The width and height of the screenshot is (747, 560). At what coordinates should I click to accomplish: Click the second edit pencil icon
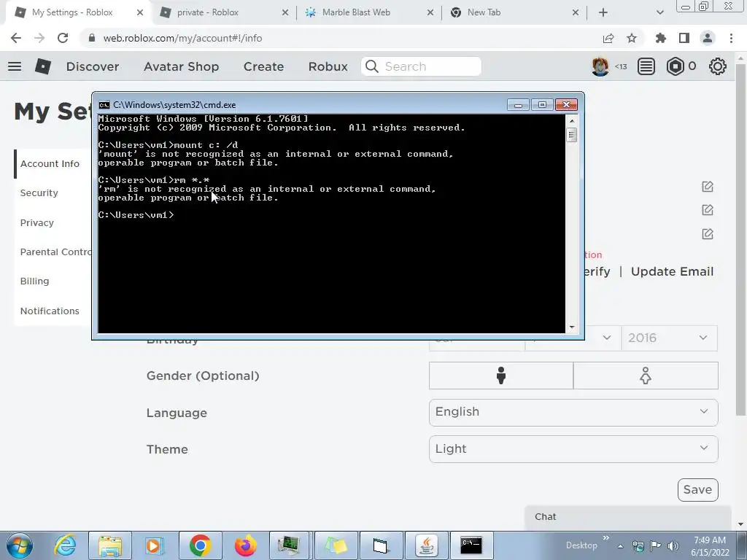point(708,210)
